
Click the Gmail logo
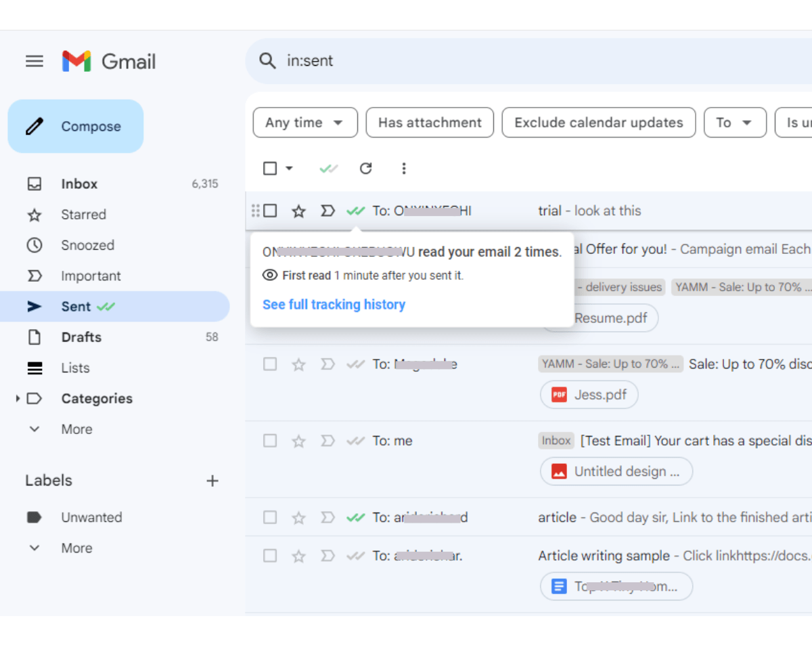coord(109,62)
